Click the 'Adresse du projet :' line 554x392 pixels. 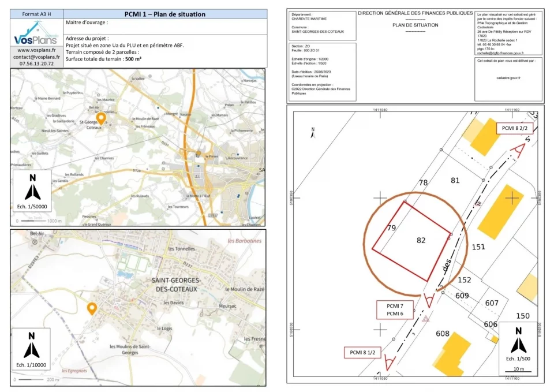pyautogui.click(x=87, y=38)
